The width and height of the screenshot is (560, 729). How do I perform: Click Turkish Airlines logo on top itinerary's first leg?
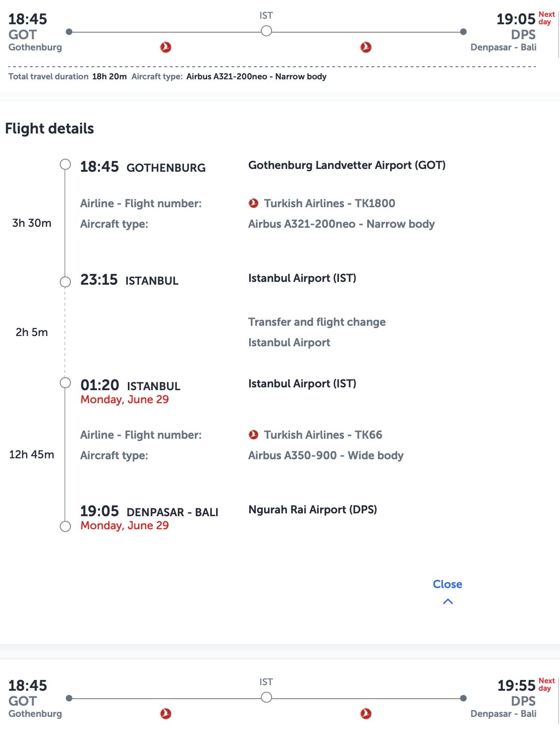(x=166, y=47)
